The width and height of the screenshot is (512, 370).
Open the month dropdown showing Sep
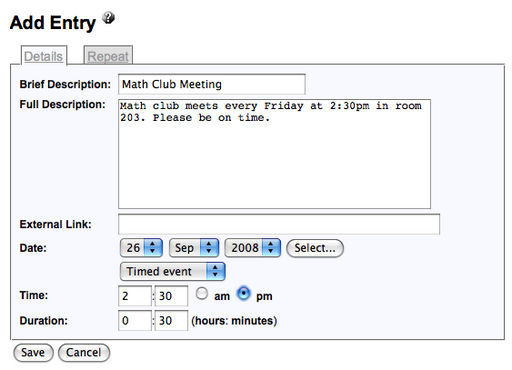(194, 248)
